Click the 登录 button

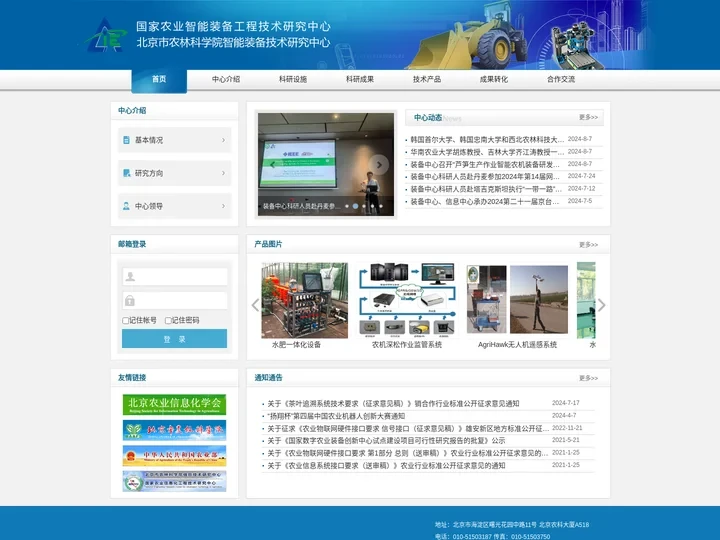pyautogui.click(x=174, y=339)
